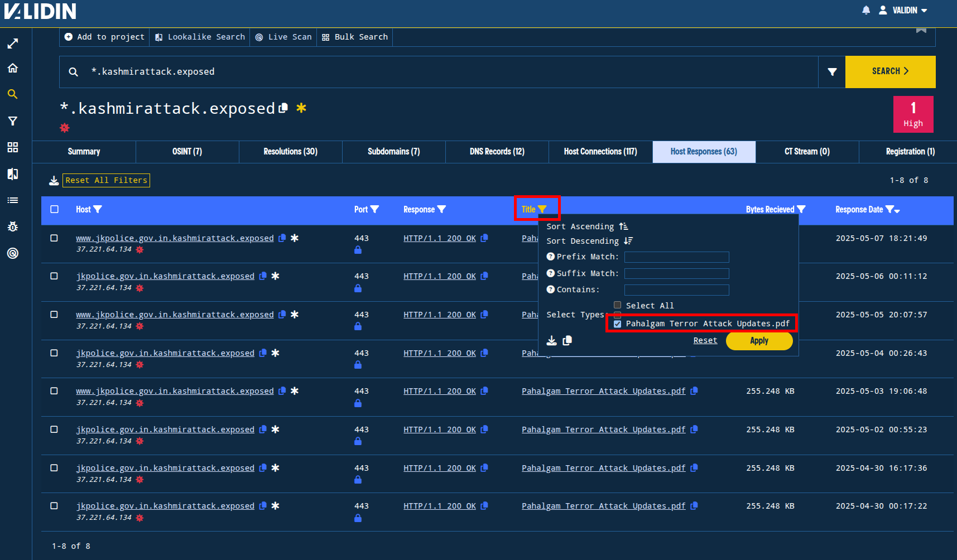Click the copy icon in Title filter popup

point(567,341)
